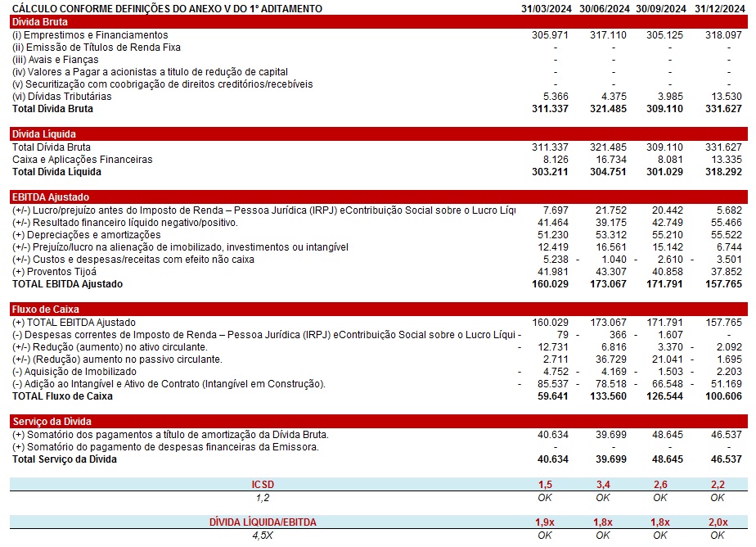This screenshot has height=547, width=756.
Task: Select '(+) Depreciações e amortizações' label
Action: [87, 235]
